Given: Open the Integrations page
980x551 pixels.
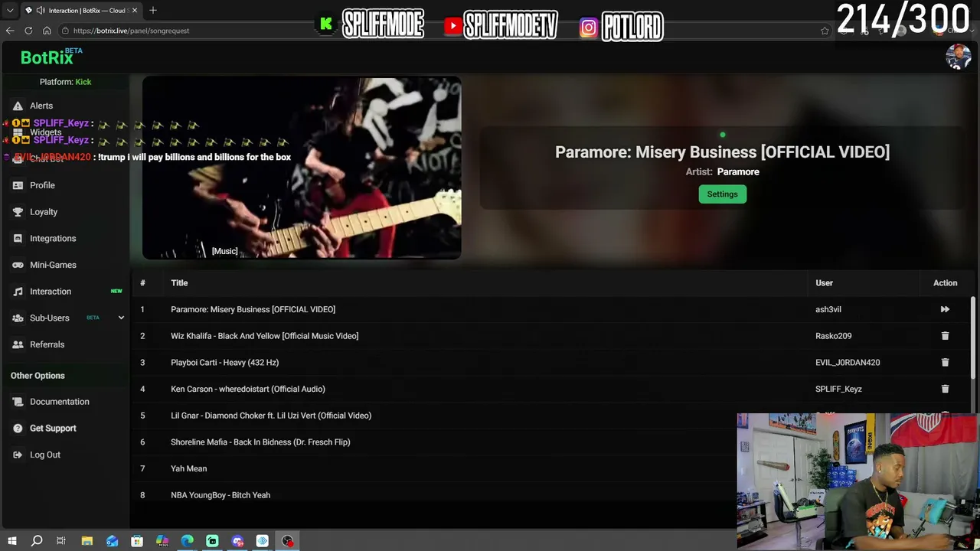Looking at the screenshot, I should (x=53, y=238).
